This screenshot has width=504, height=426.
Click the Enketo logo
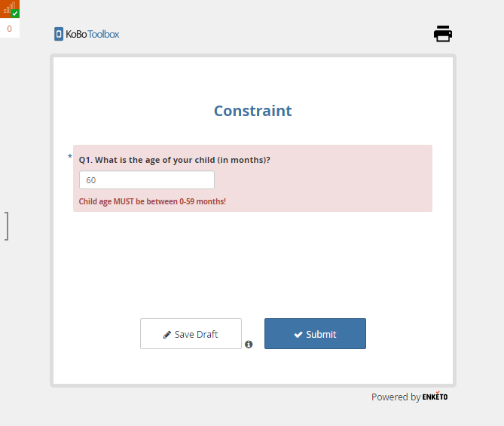click(x=435, y=397)
